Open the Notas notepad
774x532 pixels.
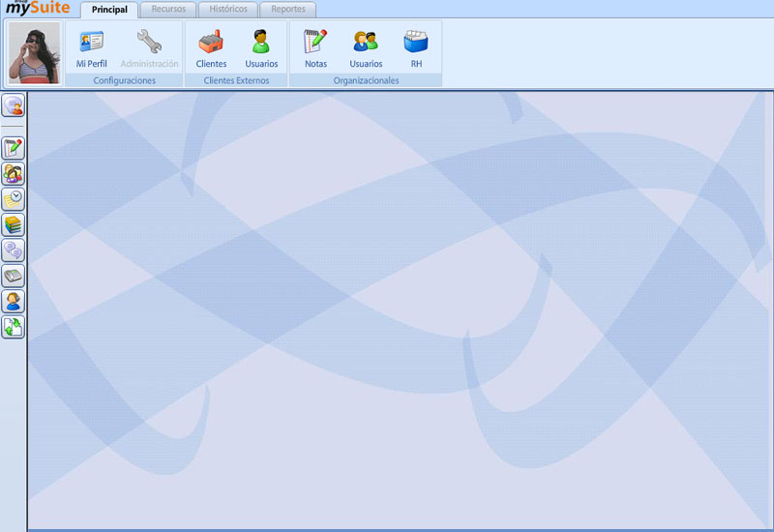pyautogui.click(x=315, y=48)
